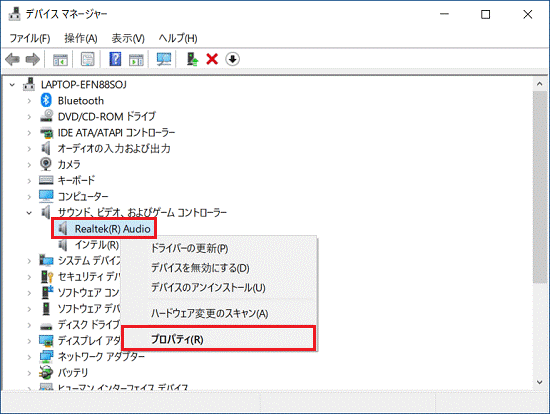The width and height of the screenshot is (550, 414).
Task: Click the Bluetooth category icon
Action: coord(46,100)
